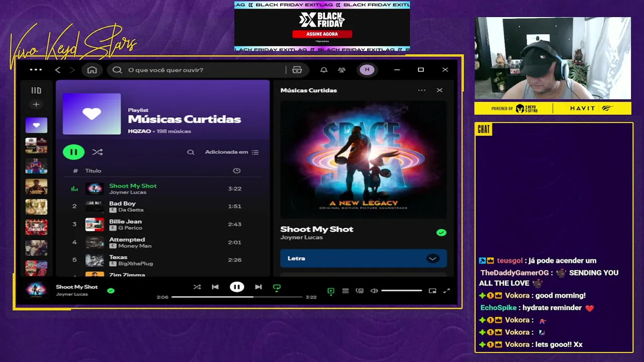
Task: Open the Spotify Home button
Action: point(92,70)
